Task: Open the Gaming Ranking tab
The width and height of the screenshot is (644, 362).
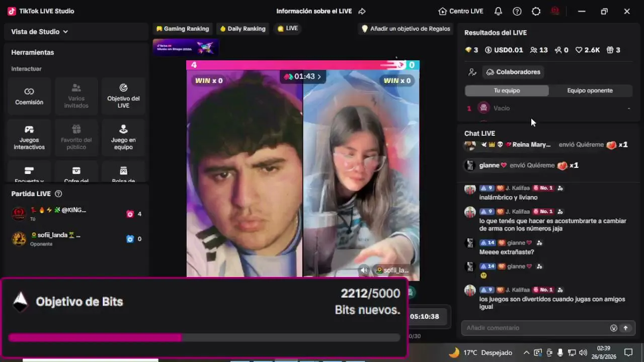Action: point(182,29)
